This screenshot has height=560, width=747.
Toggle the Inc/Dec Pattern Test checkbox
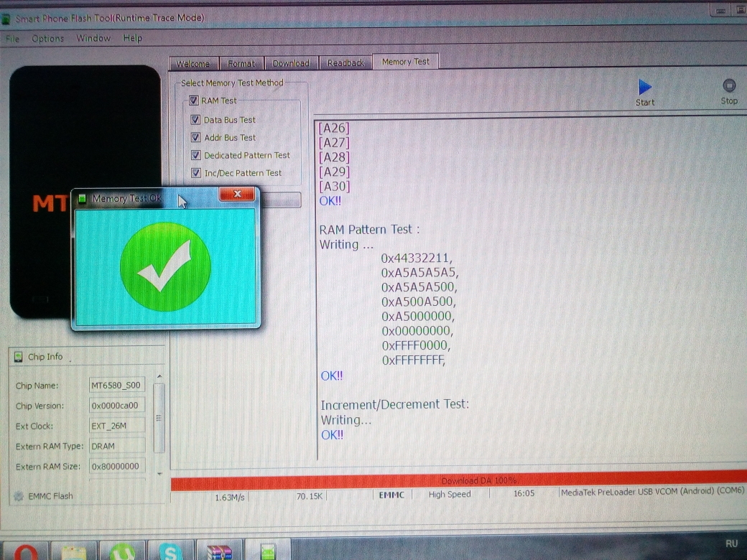[195, 173]
